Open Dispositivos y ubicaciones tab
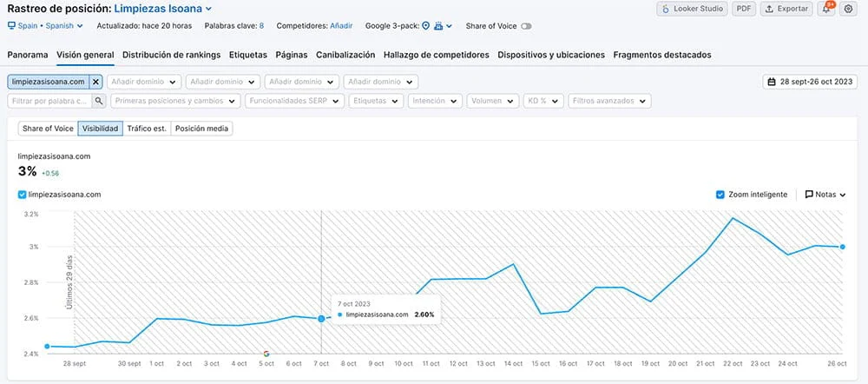This screenshot has width=868, height=384. click(x=551, y=55)
